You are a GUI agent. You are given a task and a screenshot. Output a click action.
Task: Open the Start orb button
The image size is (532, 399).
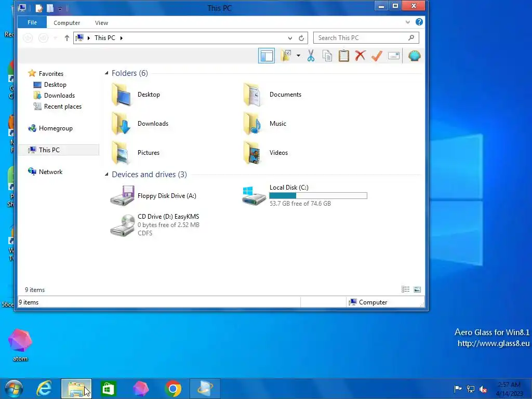click(x=14, y=389)
